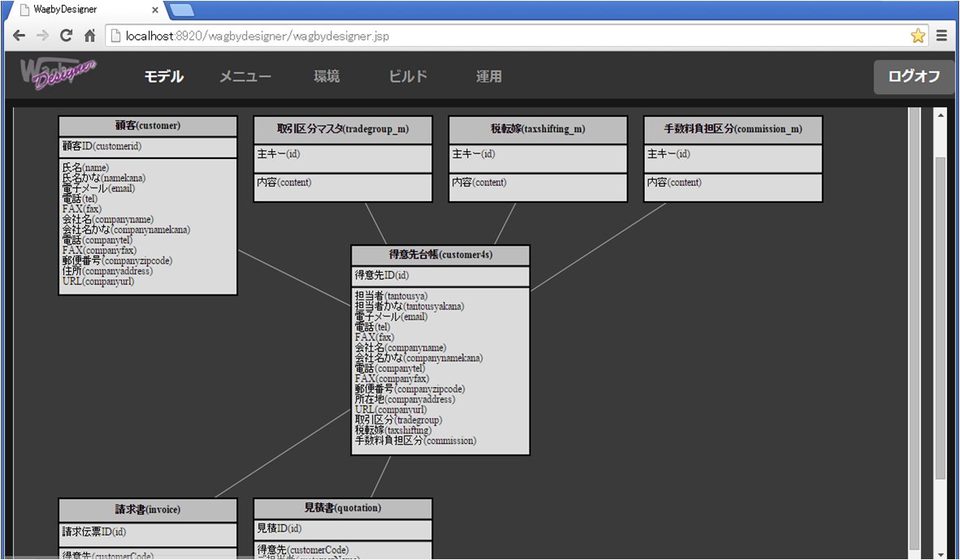Select the 得意先台帳(customer4s) model header
The image size is (960, 560).
click(440, 255)
